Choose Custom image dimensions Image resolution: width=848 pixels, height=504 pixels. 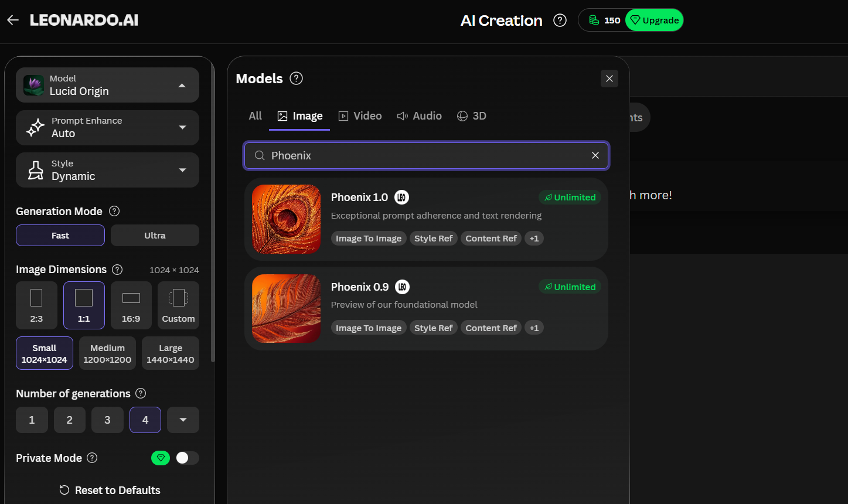coord(178,305)
